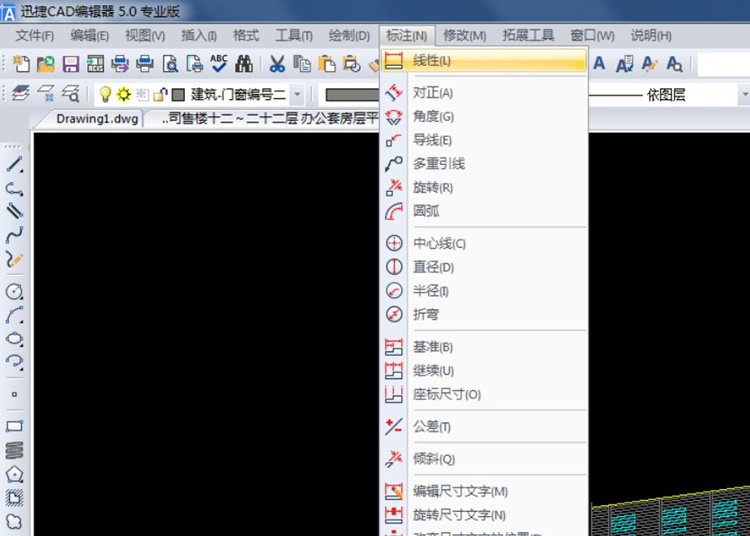This screenshot has height=536, width=750.
Task: Select the Revision cloud tool
Action: [14, 521]
